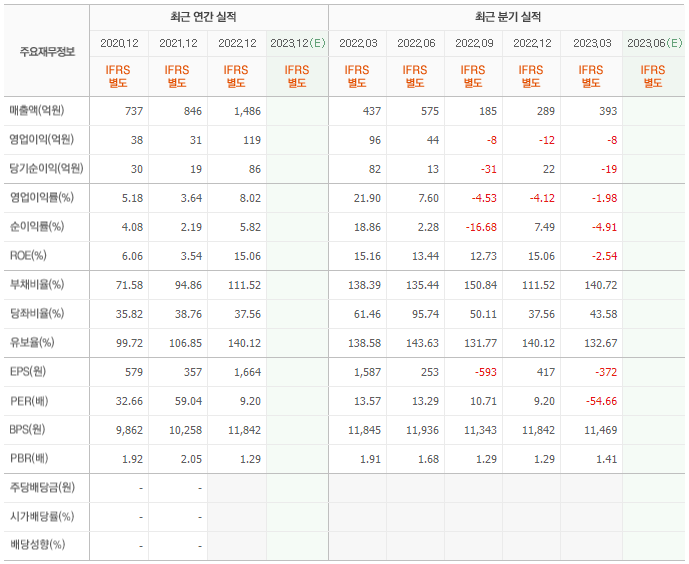Click the 2022.03 quarter column header
The image size is (689, 564).
click(358, 43)
